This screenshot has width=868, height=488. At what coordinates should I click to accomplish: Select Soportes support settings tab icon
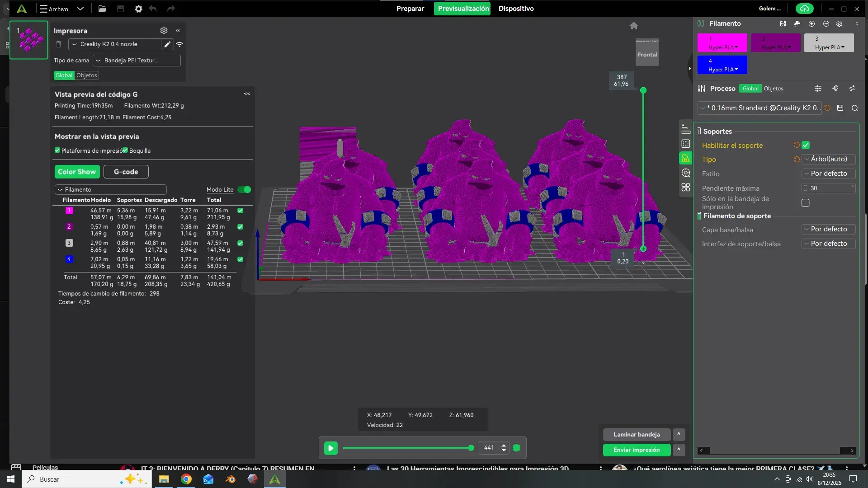686,158
